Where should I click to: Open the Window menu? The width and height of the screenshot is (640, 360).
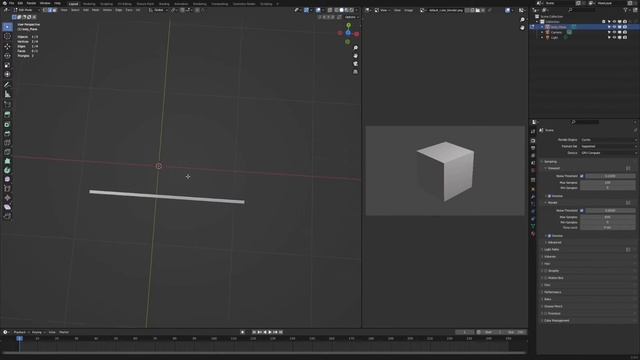pos(45,3)
